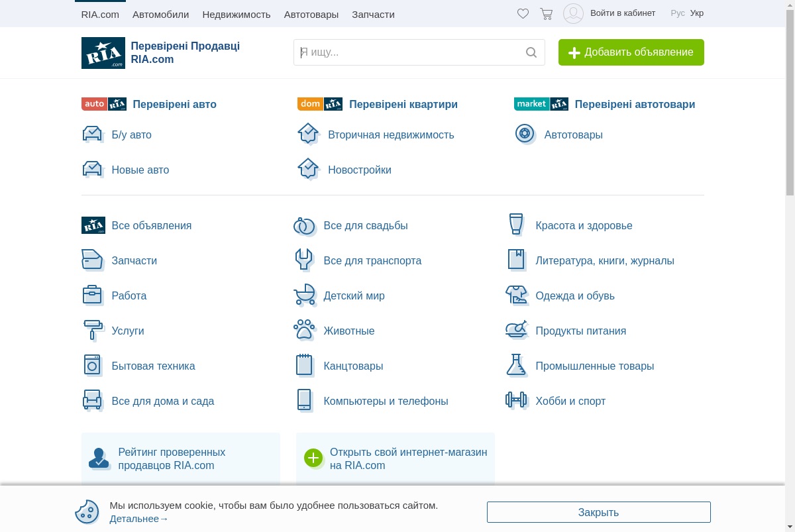
Task: Open Рейтинг проверенных продавцов link
Action: 172,458
